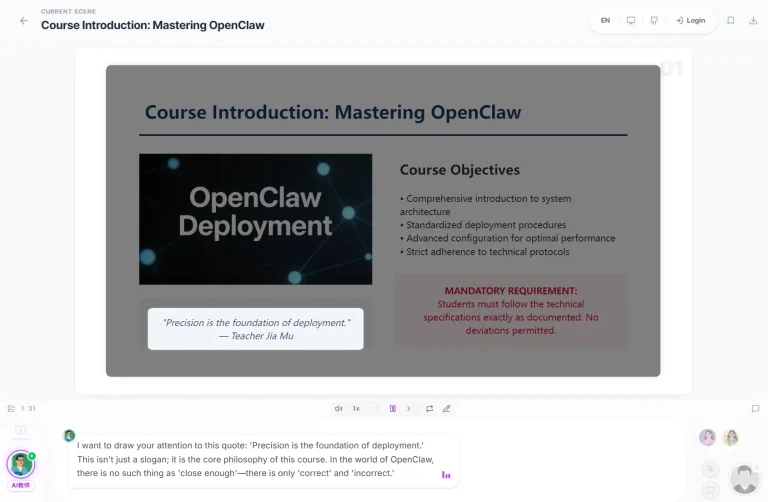Open the 1x playback speed menu
The width and height of the screenshot is (768, 502).
(x=356, y=408)
